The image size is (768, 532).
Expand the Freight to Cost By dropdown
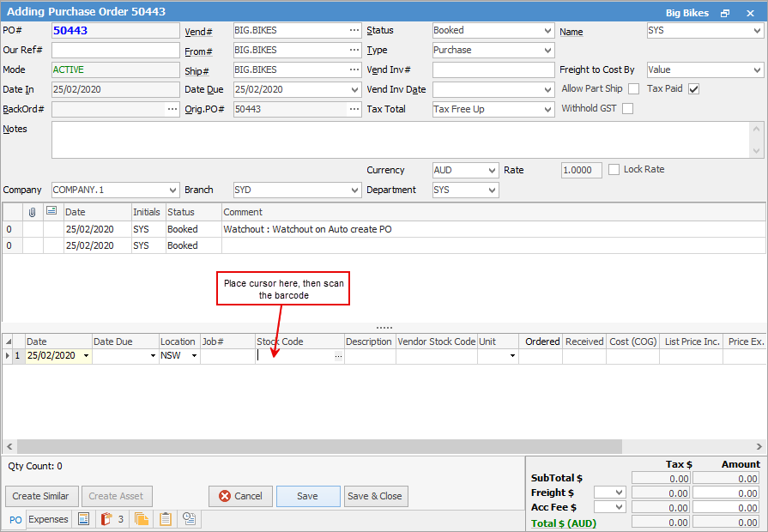pyautogui.click(x=757, y=70)
